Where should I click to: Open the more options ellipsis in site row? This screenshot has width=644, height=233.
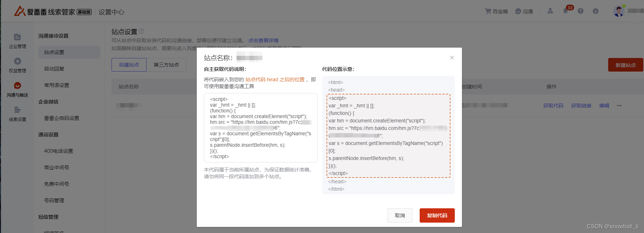[619, 106]
